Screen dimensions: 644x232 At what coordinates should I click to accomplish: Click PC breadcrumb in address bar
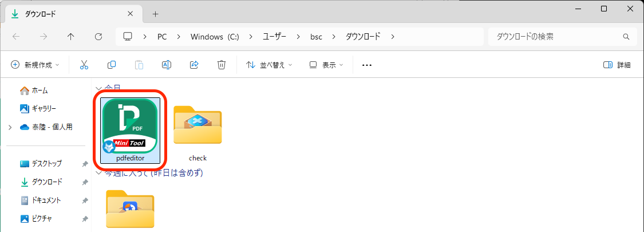click(x=162, y=37)
